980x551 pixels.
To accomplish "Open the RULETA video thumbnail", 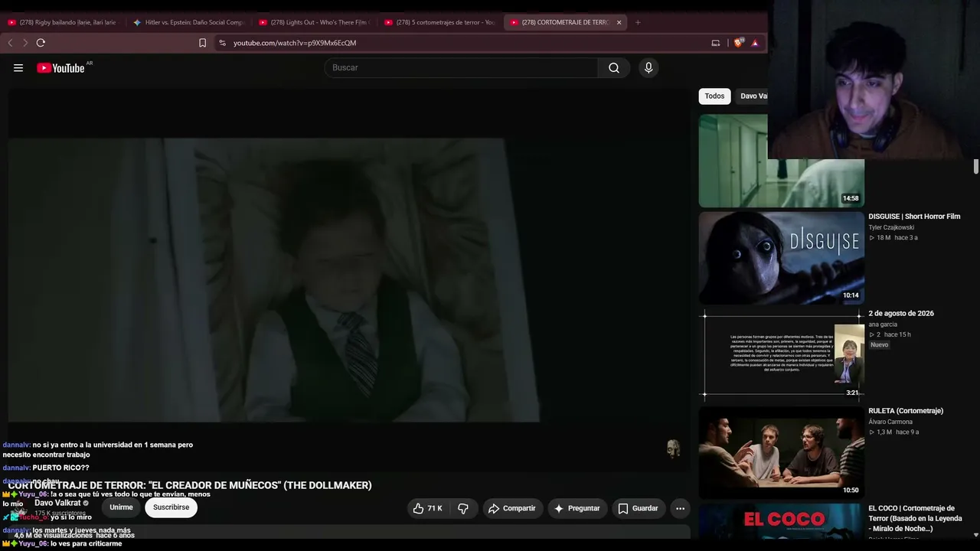I will click(x=781, y=453).
